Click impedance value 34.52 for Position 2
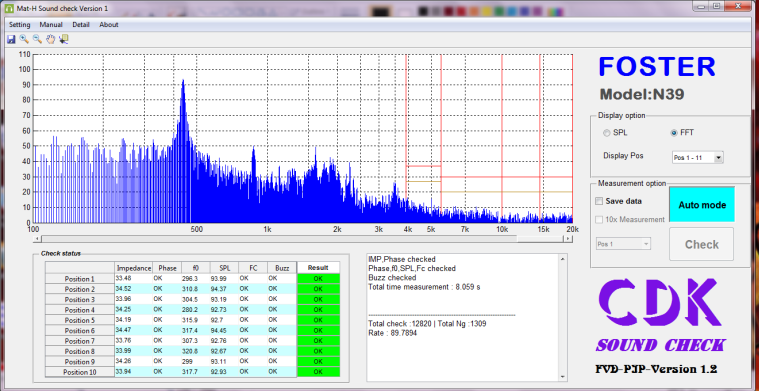 (134, 289)
